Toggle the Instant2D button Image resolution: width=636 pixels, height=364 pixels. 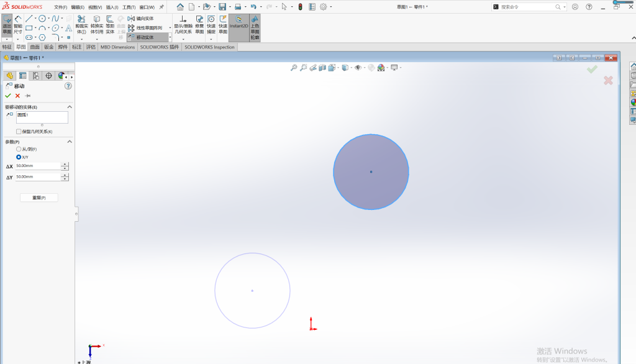click(x=239, y=27)
